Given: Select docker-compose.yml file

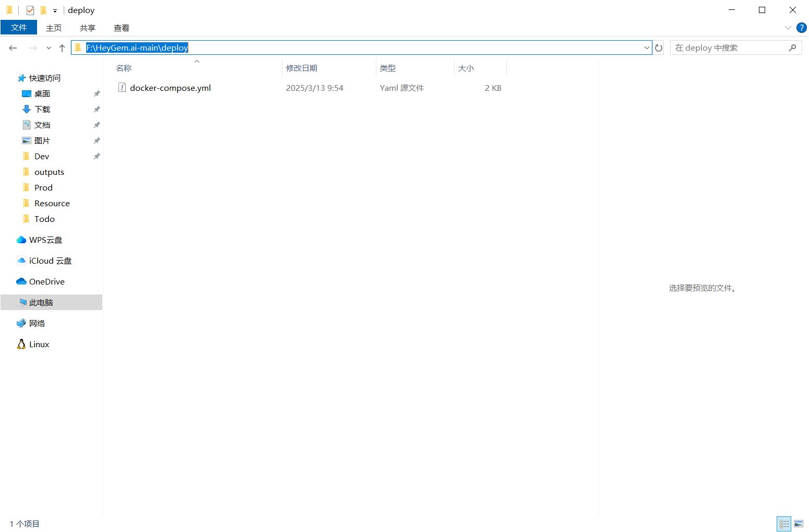Looking at the screenshot, I should (170, 88).
